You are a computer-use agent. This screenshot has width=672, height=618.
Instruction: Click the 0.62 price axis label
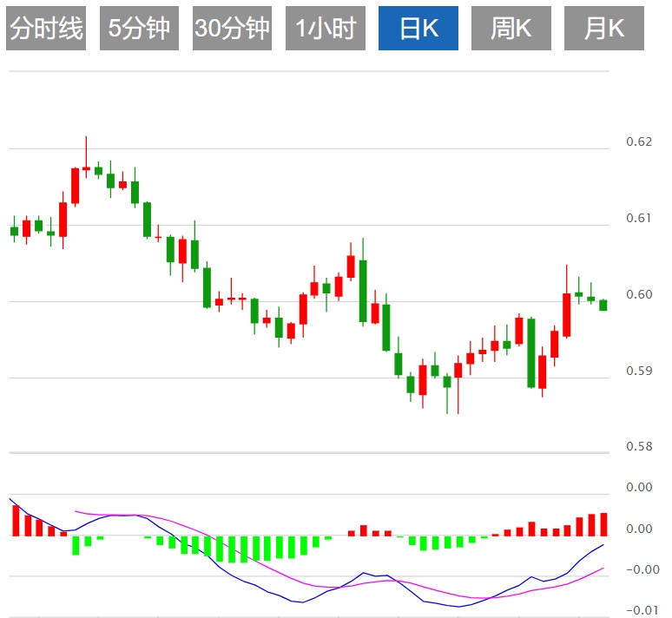[638, 141]
